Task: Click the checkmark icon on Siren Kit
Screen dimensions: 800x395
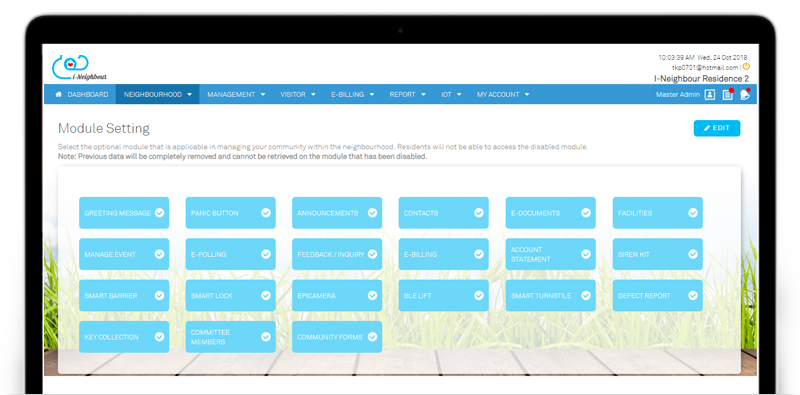Action: (x=692, y=254)
